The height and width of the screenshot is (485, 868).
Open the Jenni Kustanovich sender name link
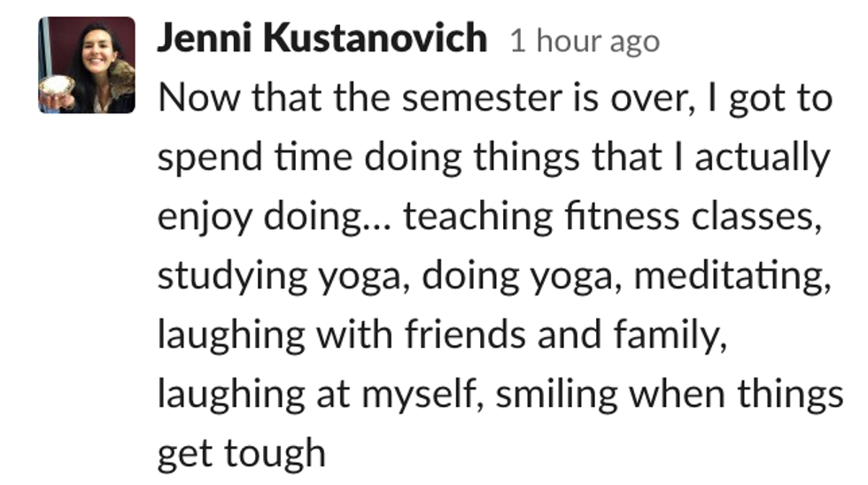pos(322,39)
